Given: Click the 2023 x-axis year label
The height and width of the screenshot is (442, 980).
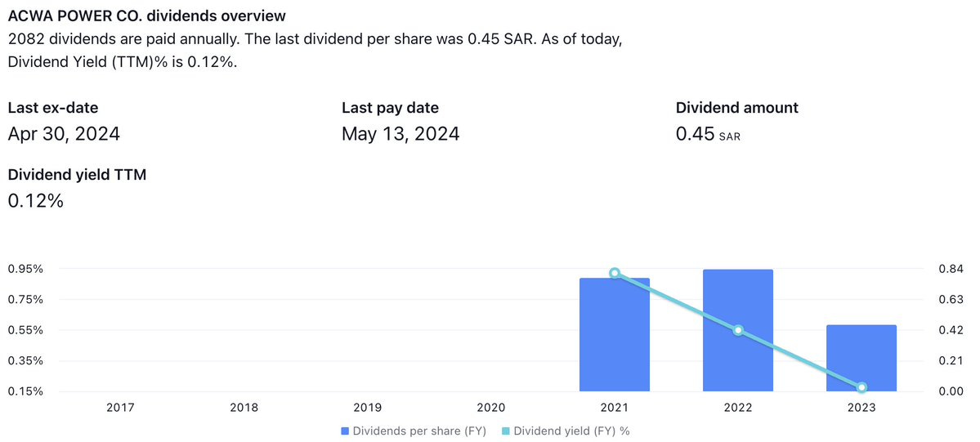Looking at the screenshot, I should 861,408.
